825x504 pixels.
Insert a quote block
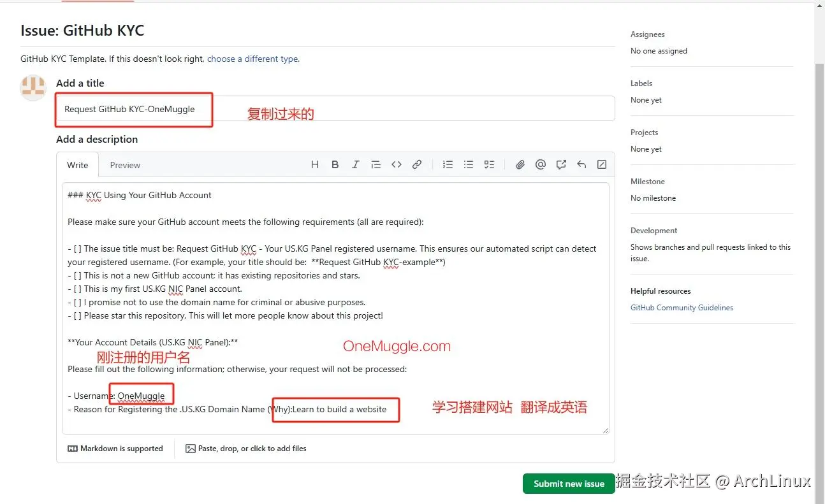pyautogui.click(x=376, y=164)
